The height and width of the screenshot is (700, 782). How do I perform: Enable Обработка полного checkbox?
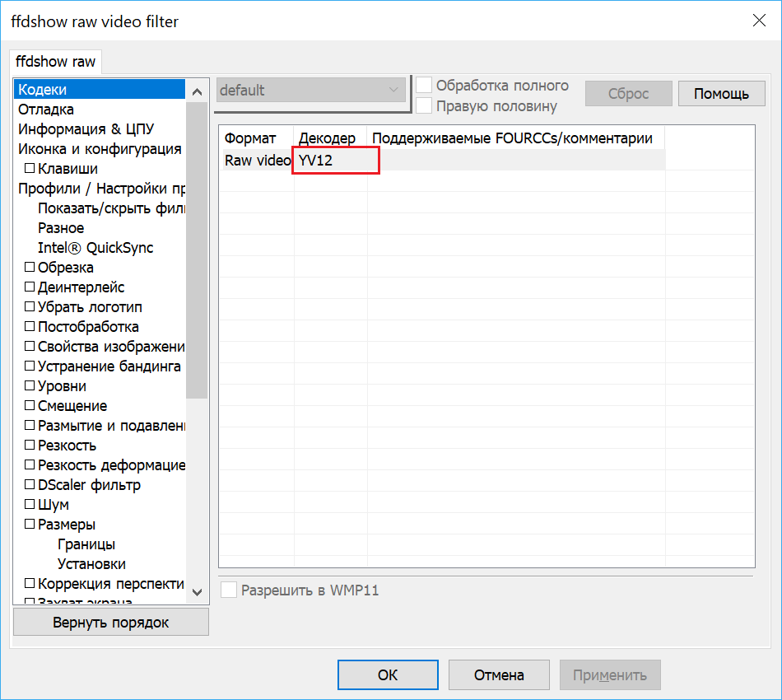[x=425, y=86]
